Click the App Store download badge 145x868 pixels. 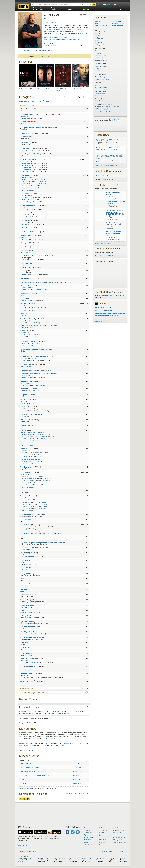(x=25, y=832)
